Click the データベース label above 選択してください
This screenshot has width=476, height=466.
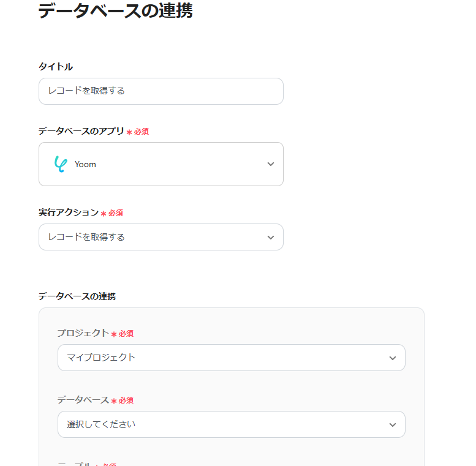83,400
